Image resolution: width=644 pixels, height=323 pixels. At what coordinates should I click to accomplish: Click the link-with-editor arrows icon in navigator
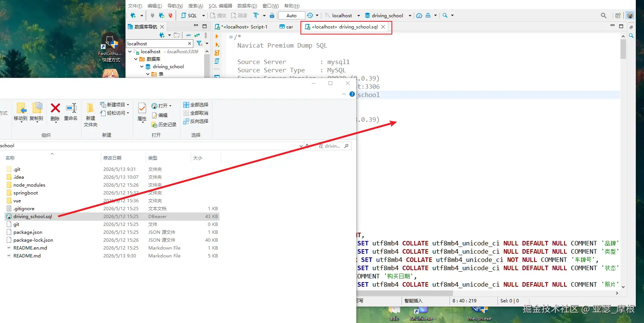click(x=197, y=35)
